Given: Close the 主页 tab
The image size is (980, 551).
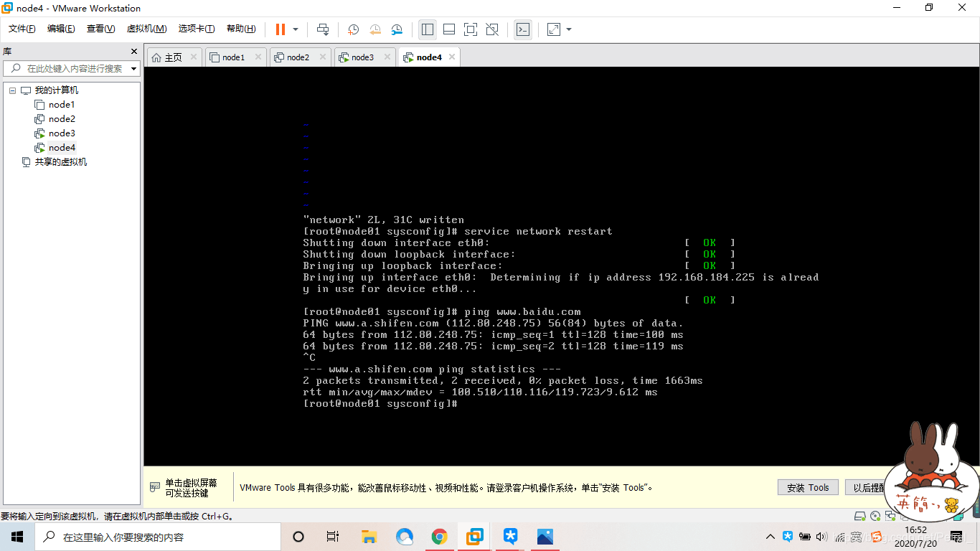Looking at the screenshot, I should pos(194,57).
